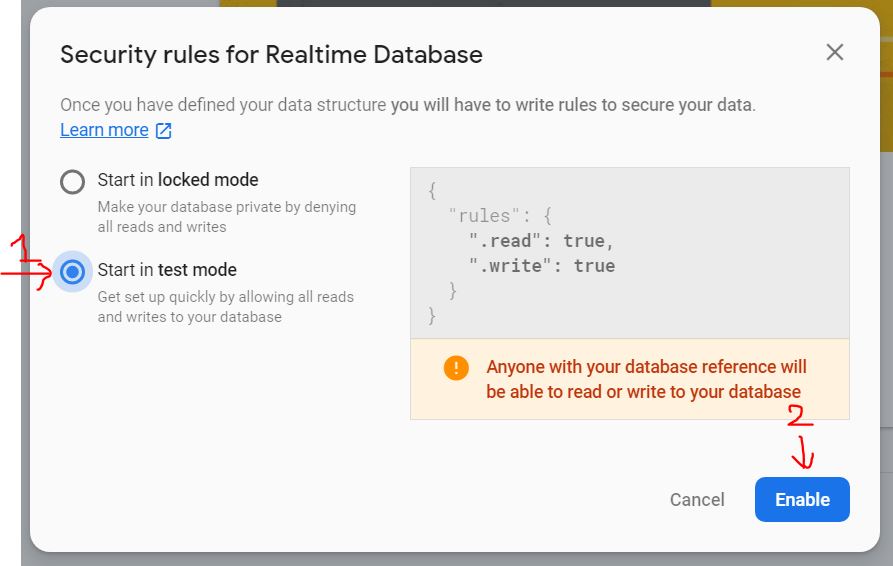Close the Security rules dialog
The height and width of the screenshot is (566, 893).
[x=835, y=53]
